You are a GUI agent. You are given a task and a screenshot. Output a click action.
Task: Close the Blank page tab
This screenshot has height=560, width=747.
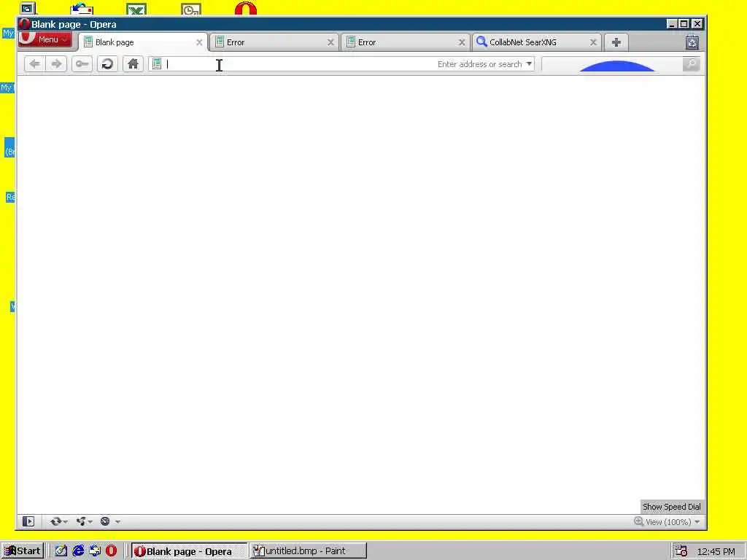coord(199,42)
